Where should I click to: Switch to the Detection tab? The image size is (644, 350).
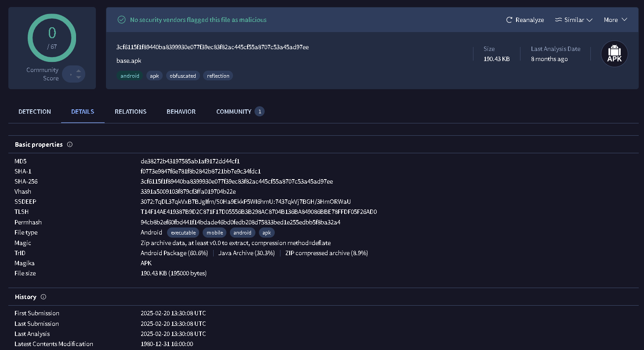pyautogui.click(x=35, y=112)
